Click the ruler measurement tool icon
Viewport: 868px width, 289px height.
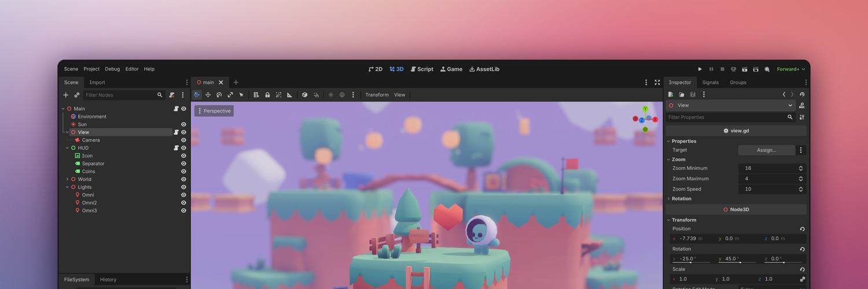pyautogui.click(x=289, y=95)
